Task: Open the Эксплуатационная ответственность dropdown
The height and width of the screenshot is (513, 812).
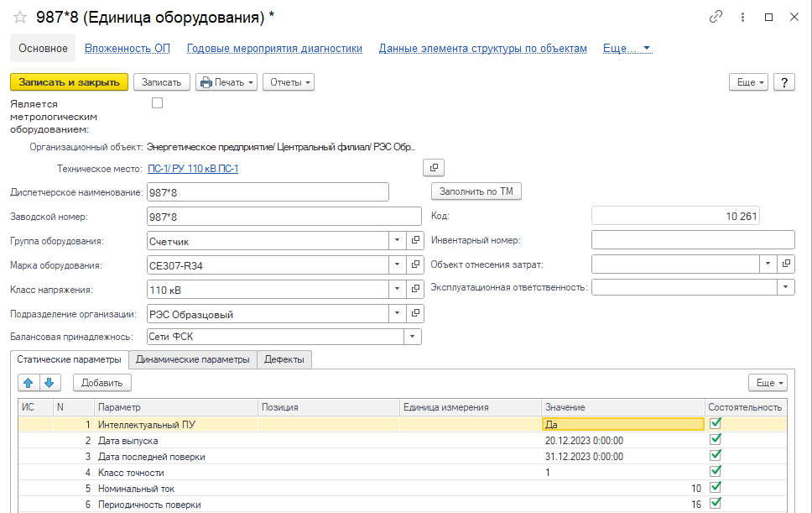Action: 786,287
